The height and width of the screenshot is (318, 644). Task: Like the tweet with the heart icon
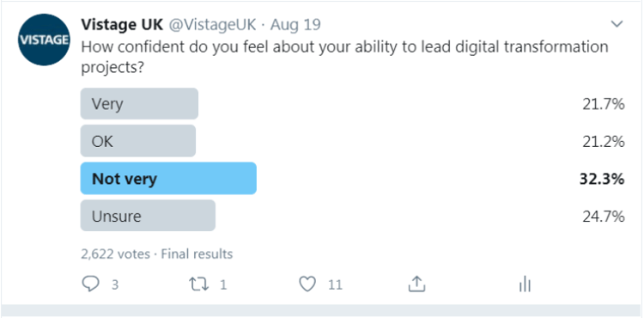tap(307, 284)
